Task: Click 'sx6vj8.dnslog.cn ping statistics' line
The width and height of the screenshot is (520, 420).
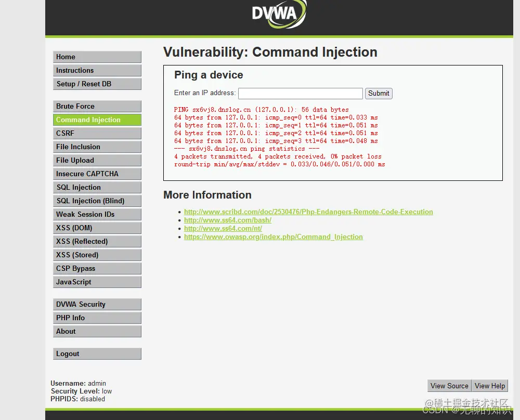Action: click(x=246, y=149)
